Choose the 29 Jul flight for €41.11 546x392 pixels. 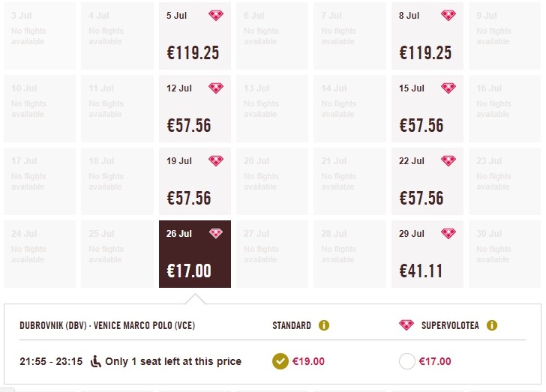click(x=427, y=254)
